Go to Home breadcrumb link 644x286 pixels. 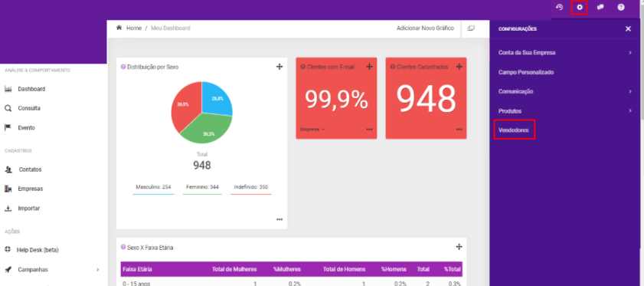pyautogui.click(x=134, y=28)
